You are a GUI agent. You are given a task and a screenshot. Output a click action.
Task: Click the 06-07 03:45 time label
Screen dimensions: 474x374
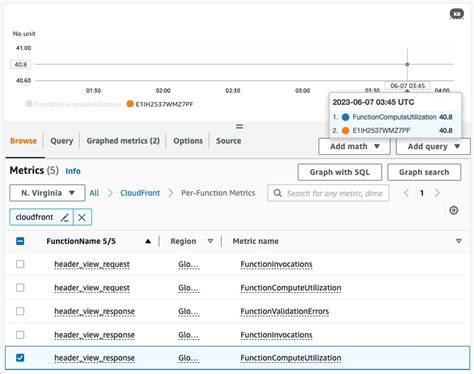(x=407, y=86)
